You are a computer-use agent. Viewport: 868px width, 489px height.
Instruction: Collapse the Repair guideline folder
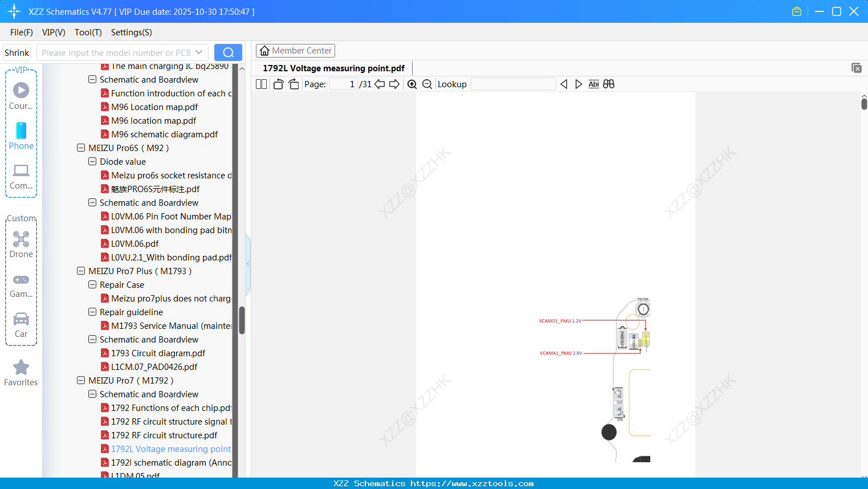(92, 312)
